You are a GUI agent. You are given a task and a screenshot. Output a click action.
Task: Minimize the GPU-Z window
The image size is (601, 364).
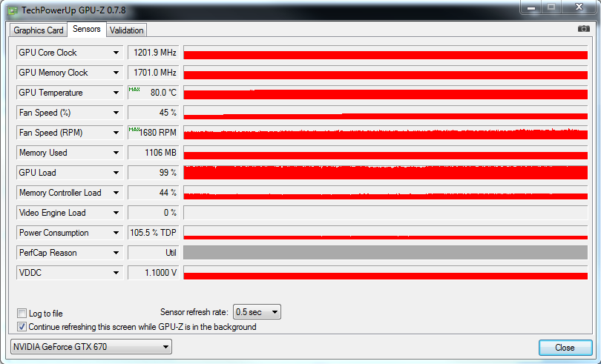pyautogui.click(x=531, y=7)
